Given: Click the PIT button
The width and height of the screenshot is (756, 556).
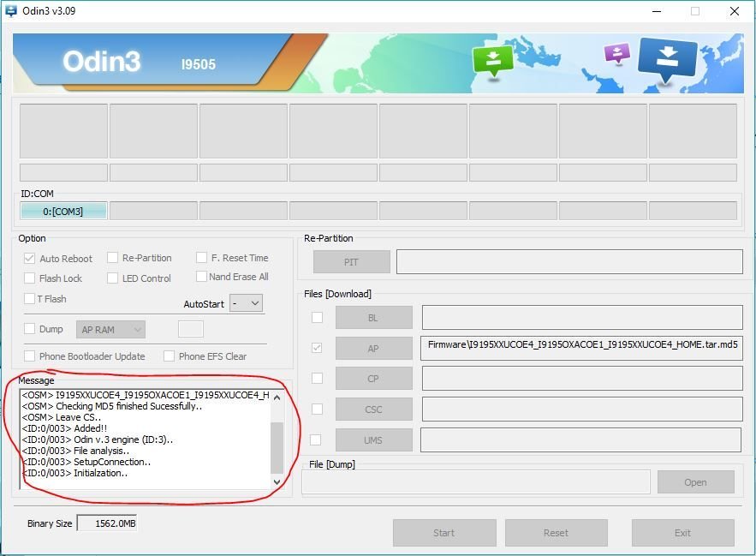Looking at the screenshot, I should coord(352,262).
